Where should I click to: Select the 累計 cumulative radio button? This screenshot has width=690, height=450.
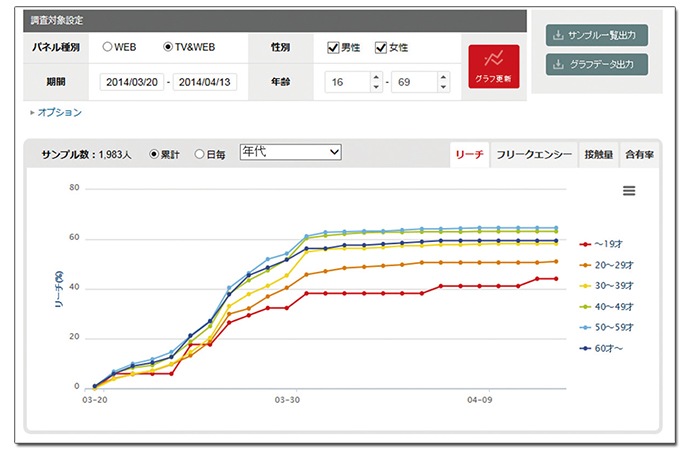(x=154, y=154)
